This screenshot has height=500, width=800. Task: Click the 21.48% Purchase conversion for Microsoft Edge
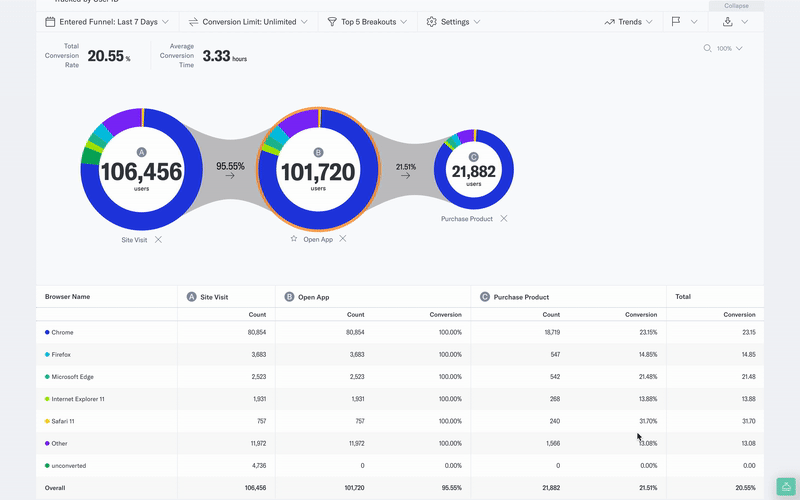pos(648,377)
